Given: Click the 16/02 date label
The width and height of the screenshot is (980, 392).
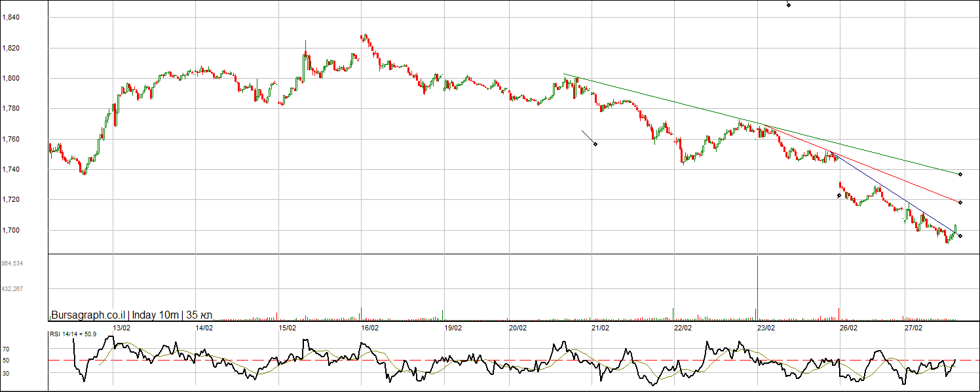Looking at the screenshot, I should 370,327.
